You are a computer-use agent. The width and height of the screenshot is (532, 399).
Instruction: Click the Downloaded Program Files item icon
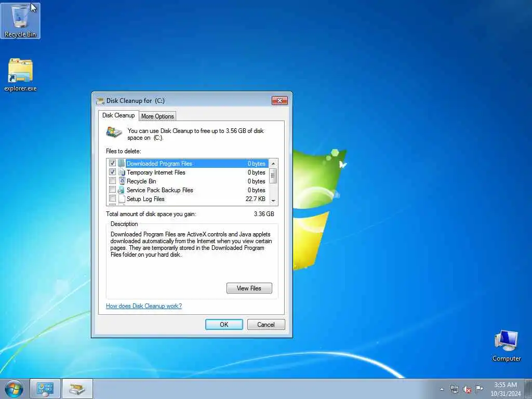click(x=122, y=163)
